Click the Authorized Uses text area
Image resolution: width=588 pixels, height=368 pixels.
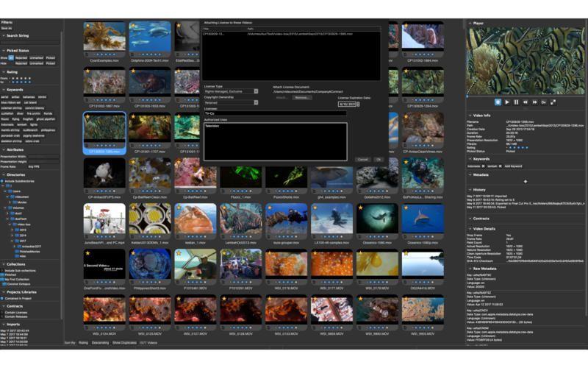tap(275, 141)
